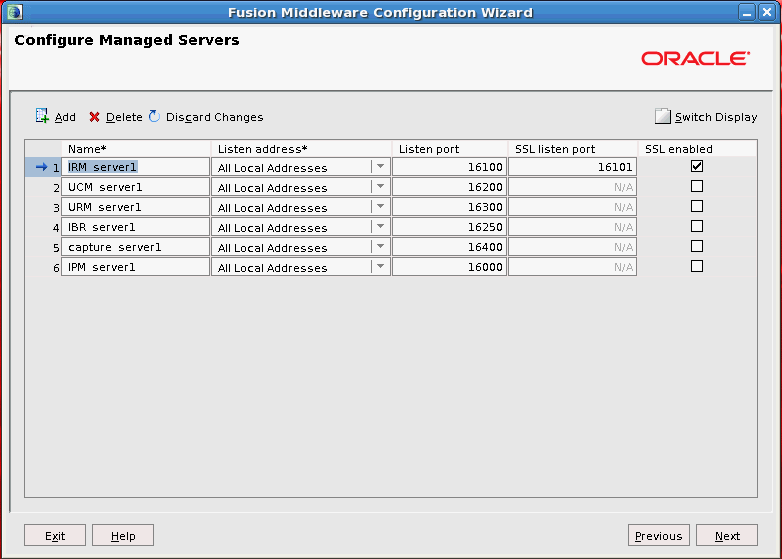Edit listen port 16400
Image resolution: width=782 pixels, height=559 pixels.
(449, 247)
